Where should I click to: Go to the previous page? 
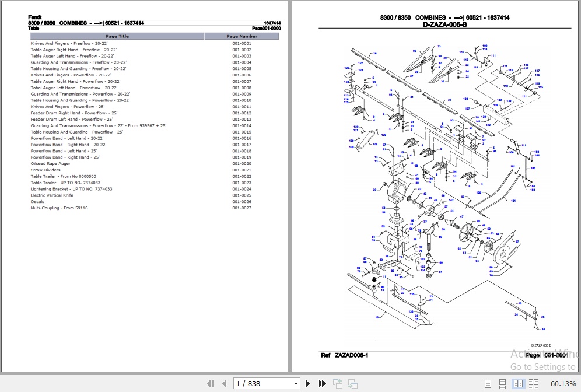[x=225, y=383]
